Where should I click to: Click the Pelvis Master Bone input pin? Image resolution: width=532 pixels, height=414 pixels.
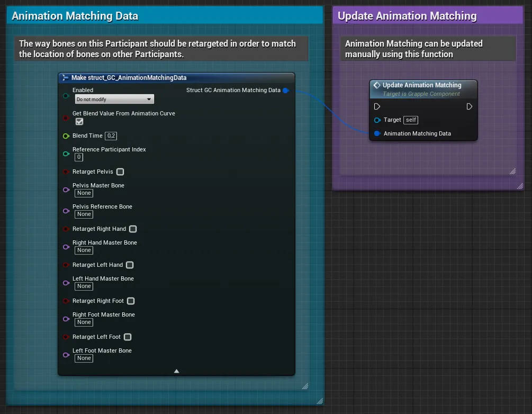[66, 190]
